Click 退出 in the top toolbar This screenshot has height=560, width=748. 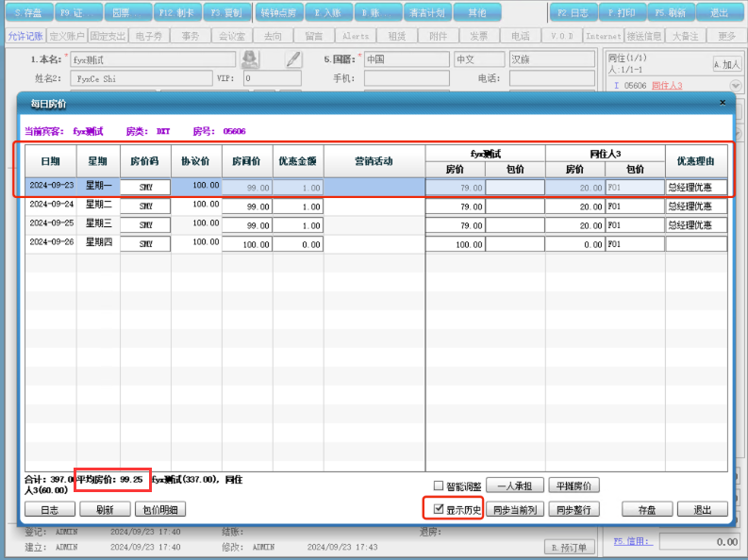click(720, 12)
